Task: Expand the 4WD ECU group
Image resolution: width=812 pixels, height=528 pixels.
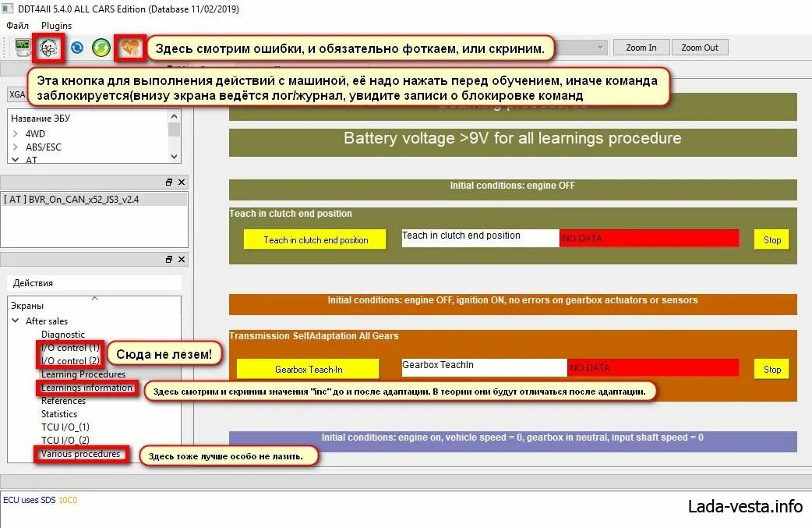Action: (16, 133)
